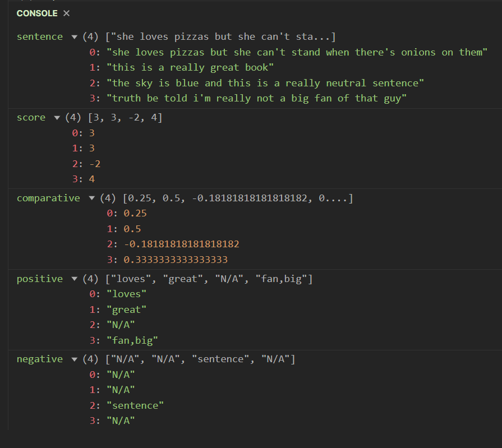Collapse the negative array triangle
This screenshot has width=502, height=448.
(74, 359)
